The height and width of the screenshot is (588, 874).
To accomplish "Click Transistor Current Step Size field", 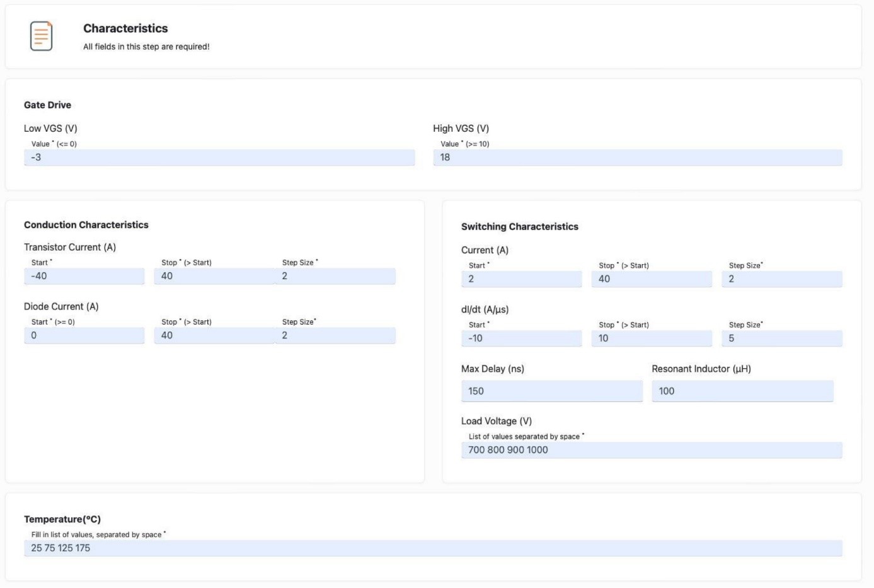I will [335, 276].
